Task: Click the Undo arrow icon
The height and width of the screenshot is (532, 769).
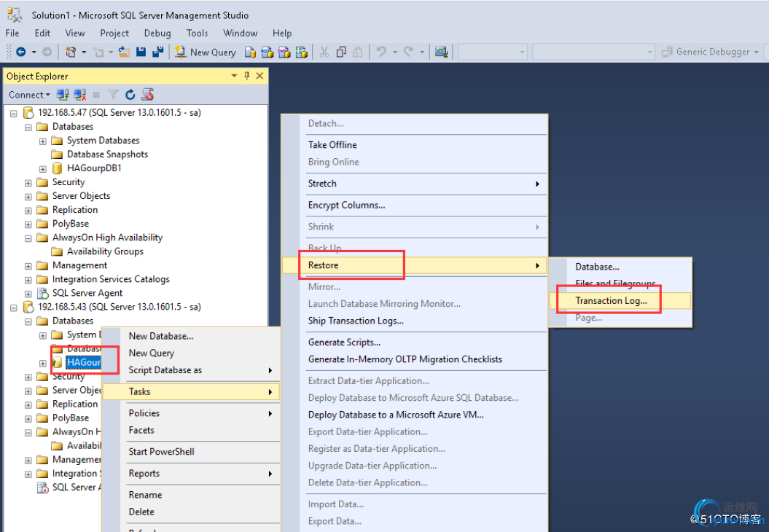Action: (381, 52)
